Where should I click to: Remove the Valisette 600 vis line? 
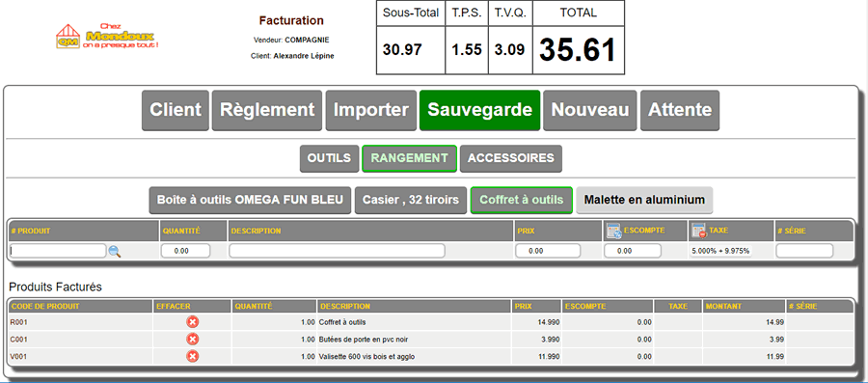[192, 356]
